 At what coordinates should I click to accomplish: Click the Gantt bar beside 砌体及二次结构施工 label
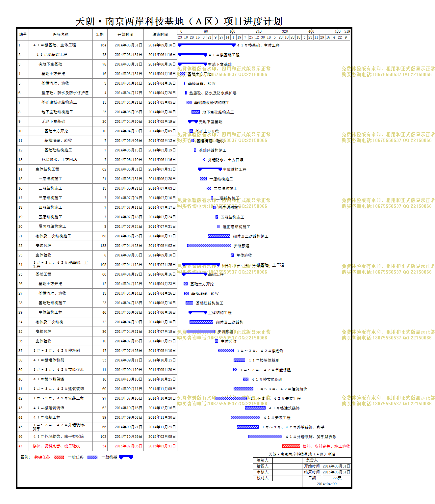click(219, 236)
